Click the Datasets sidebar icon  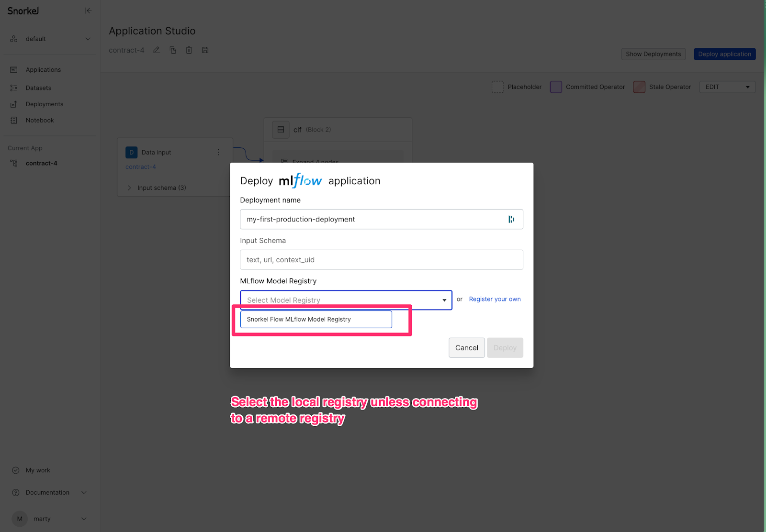coord(14,88)
